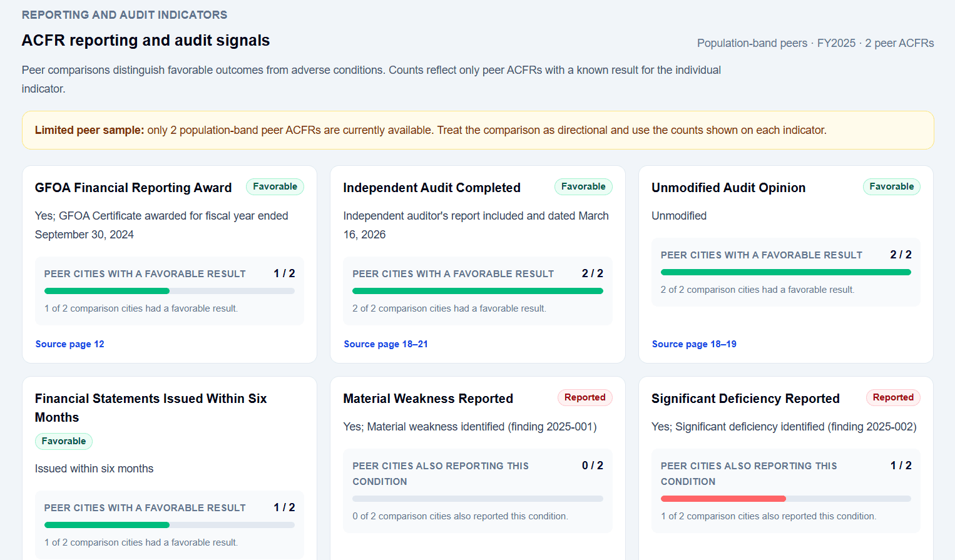Click REPORTING AND AUDIT INDICATORS label

(125, 15)
